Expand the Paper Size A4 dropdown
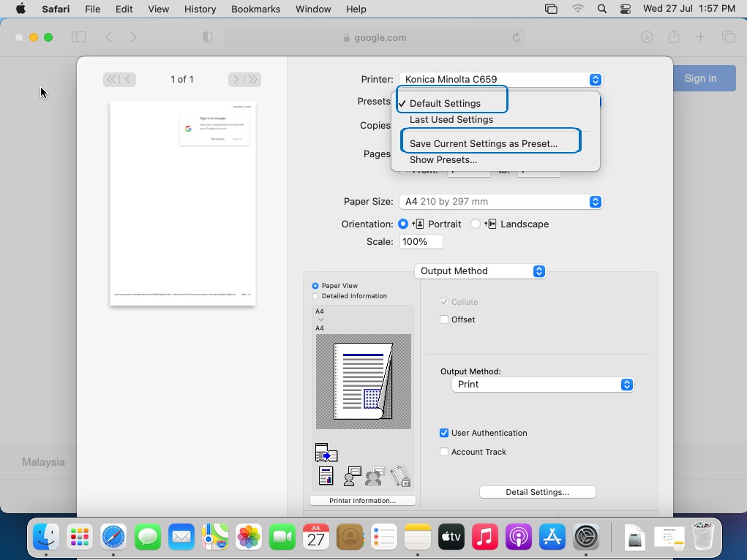 500,202
